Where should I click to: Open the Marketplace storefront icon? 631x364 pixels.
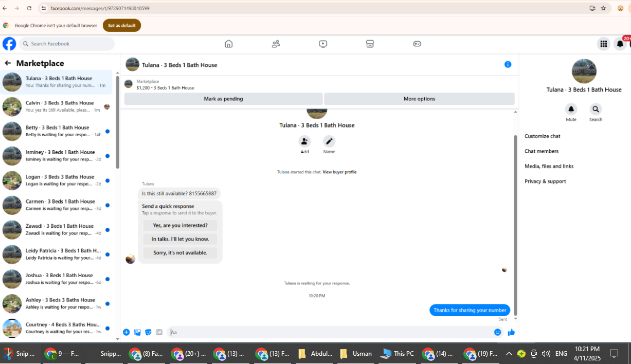[370, 44]
